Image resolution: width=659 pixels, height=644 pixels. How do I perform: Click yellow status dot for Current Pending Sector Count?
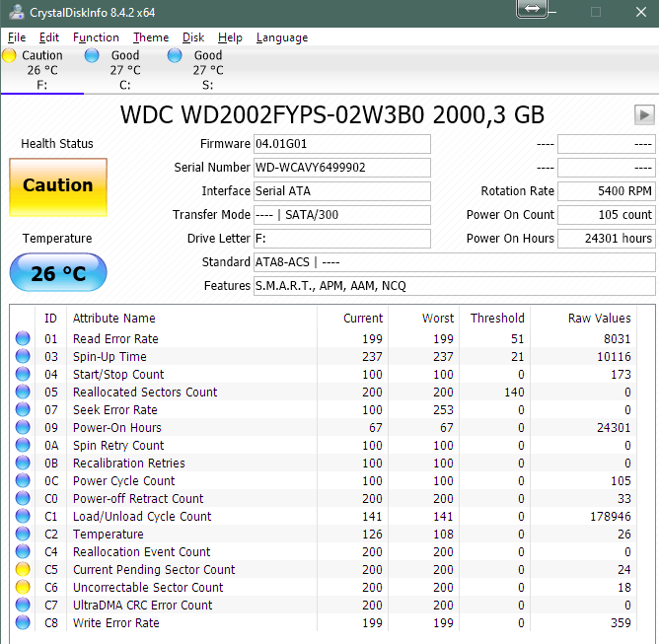pyautogui.click(x=23, y=569)
